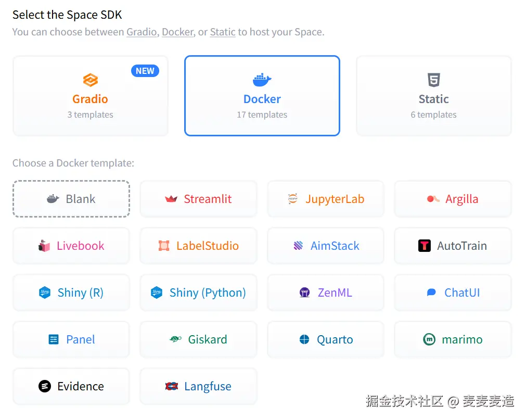Image resolution: width=526 pixels, height=420 pixels.
Task: Click the Panel blue list icon
Action: pos(54,339)
